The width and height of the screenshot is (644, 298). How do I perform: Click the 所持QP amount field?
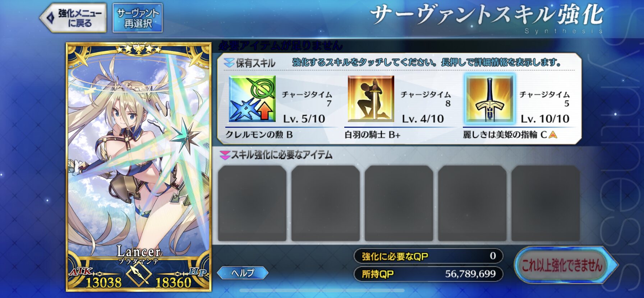[x=428, y=274]
